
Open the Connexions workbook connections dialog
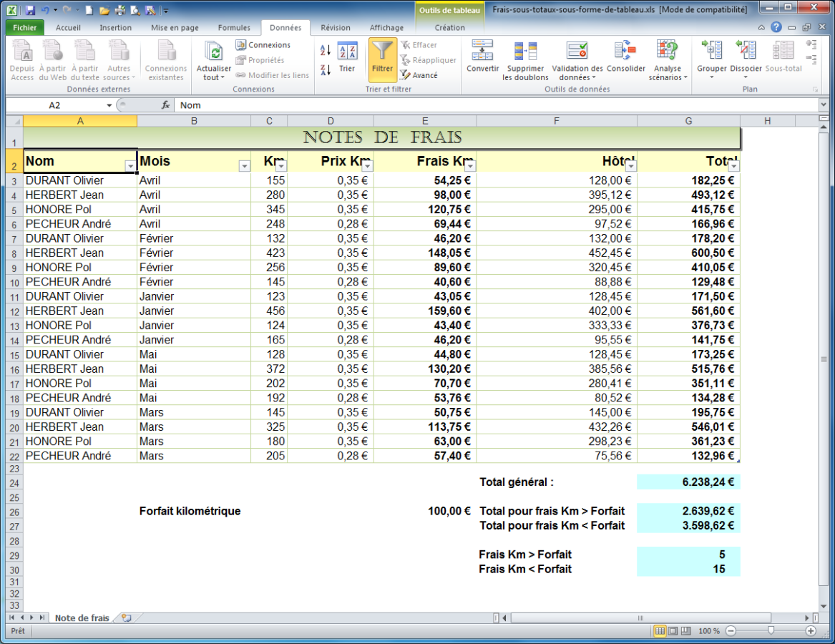point(263,45)
